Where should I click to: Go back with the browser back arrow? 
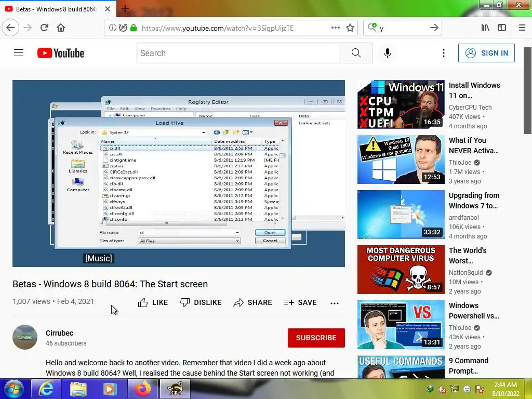point(10,28)
